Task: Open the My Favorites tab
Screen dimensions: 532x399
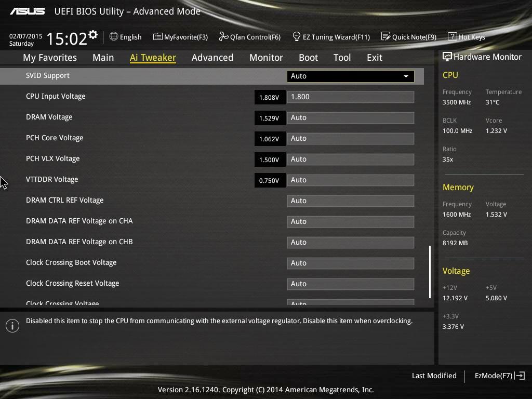Action: (x=50, y=58)
